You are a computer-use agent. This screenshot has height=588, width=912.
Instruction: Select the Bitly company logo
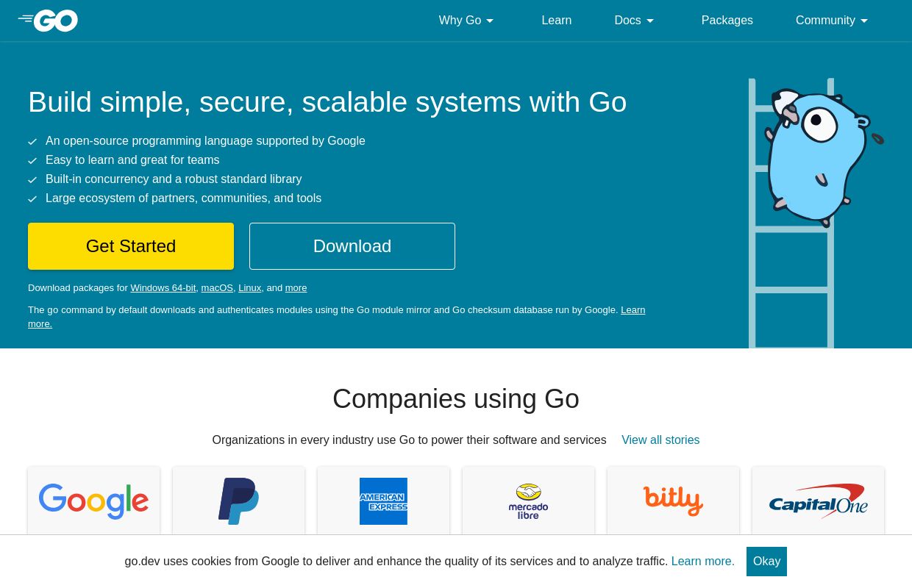673,501
